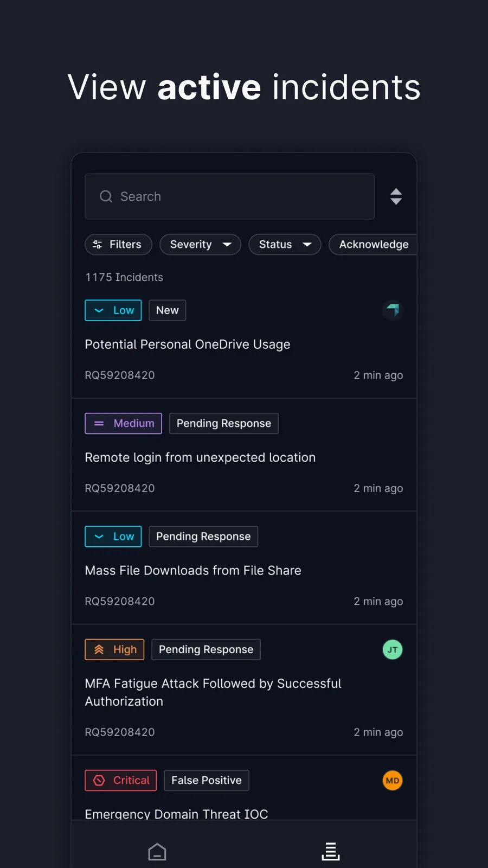This screenshot has height=868, width=488.
Task: Open the MFA Fatigue Attack incident
Action: (213, 692)
